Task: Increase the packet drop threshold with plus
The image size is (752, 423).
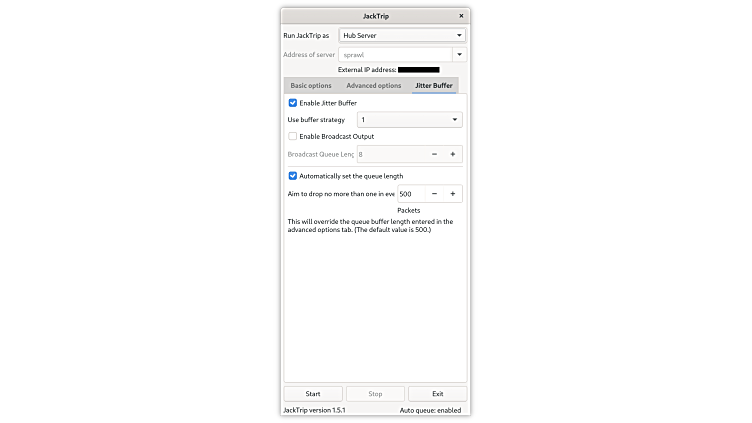Action: coord(452,194)
